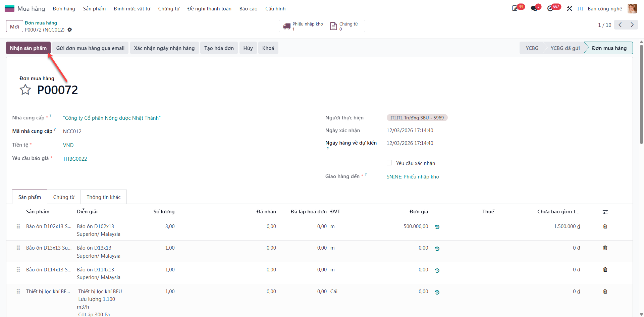
Task: Grab the drag handle of the Bảo ôn D114x13 row
Action: (x=18, y=270)
